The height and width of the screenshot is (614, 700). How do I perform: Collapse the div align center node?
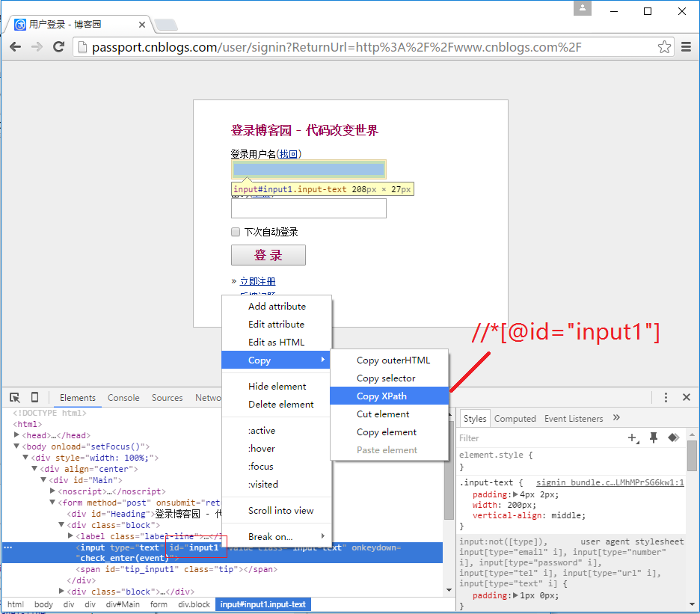click(x=34, y=468)
